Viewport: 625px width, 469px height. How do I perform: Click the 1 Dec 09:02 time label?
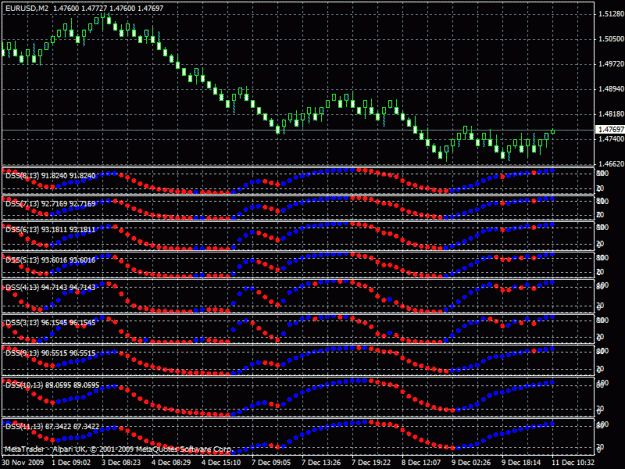(x=71, y=463)
